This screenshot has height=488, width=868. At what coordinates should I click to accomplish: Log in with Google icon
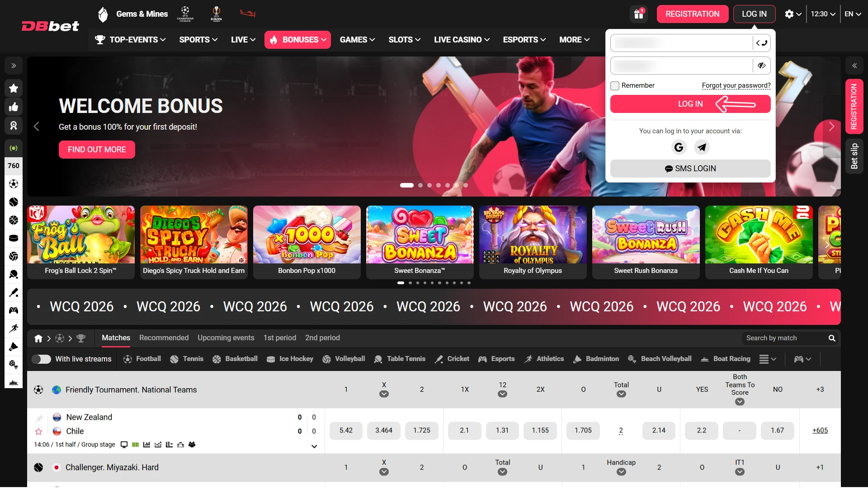(679, 147)
